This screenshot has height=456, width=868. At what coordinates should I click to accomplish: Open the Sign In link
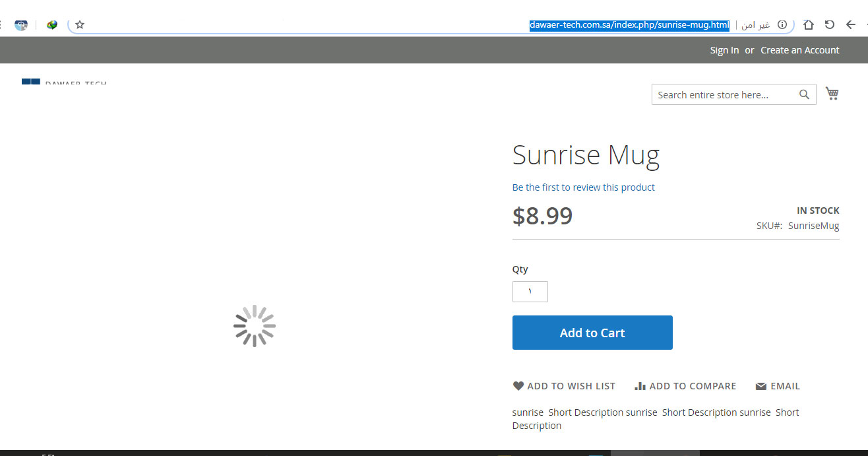coord(724,50)
